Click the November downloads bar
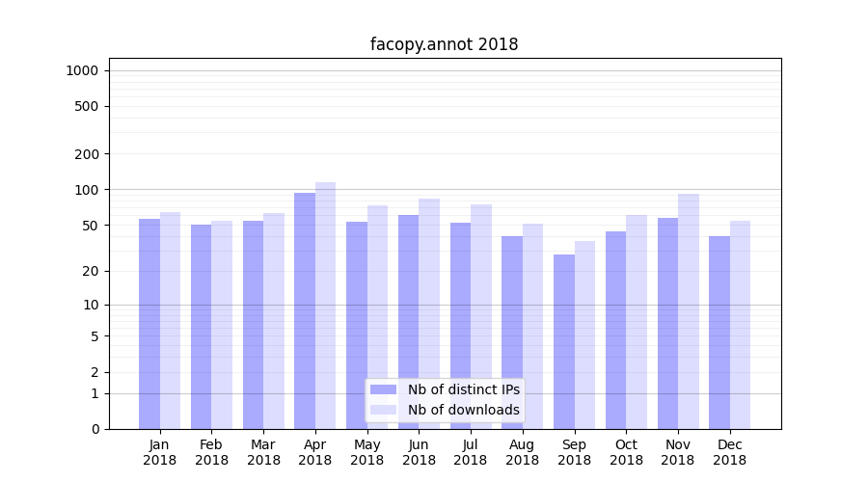 click(689, 310)
